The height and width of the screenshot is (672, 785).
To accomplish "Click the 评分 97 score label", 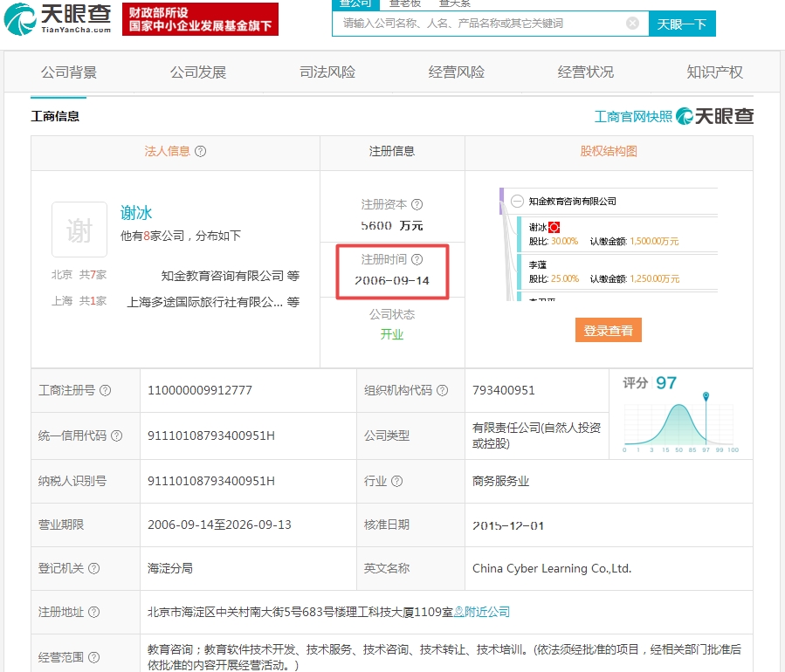I will pos(650,383).
